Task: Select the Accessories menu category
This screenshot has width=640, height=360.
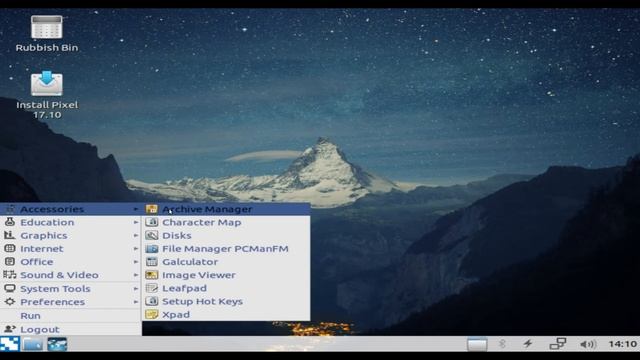Action: (x=71, y=209)
